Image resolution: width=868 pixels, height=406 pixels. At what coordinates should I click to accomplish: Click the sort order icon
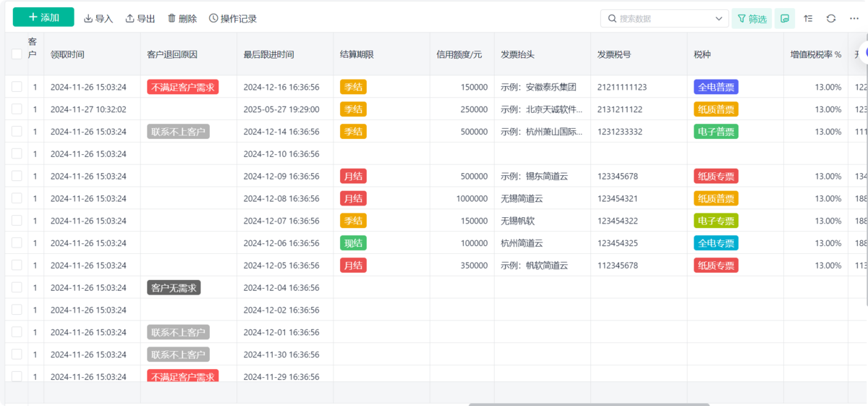click(809, 19)
